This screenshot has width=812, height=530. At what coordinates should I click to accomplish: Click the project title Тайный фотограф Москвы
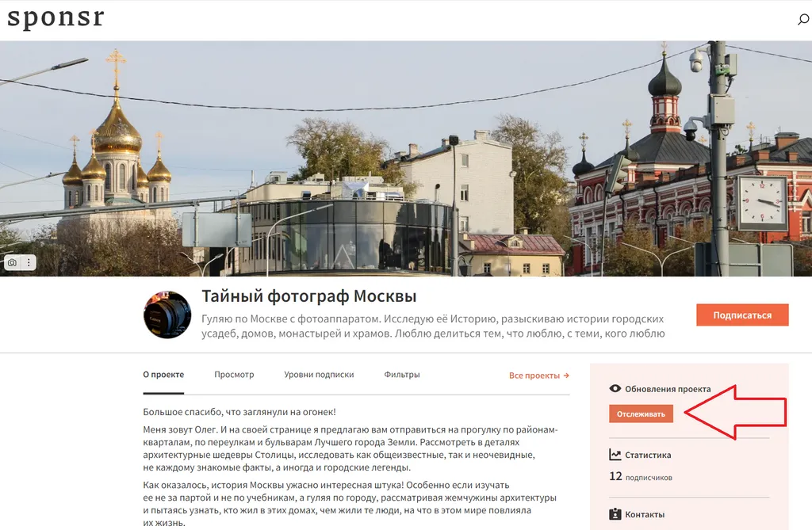click(x=308, y=296)
